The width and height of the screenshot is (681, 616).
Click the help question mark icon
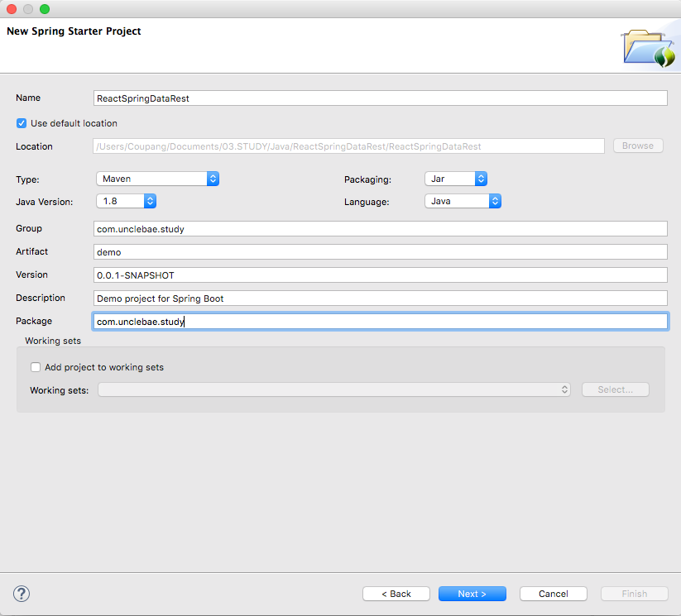[x=22, y=594]
